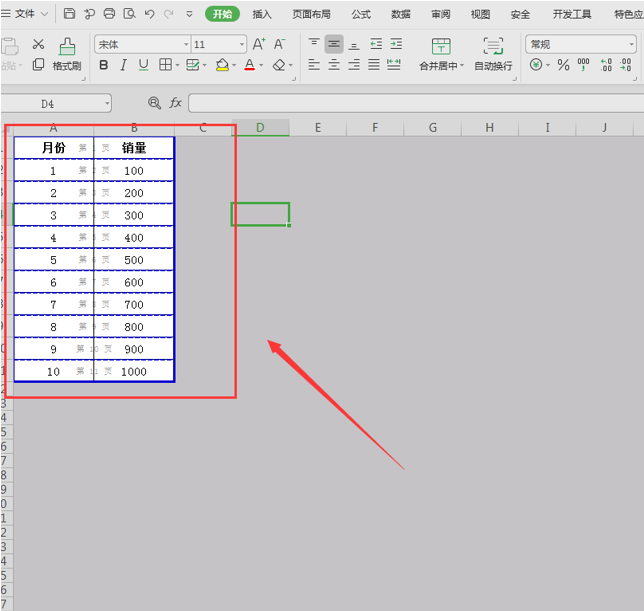Click the Undo arrow icon

(x=149, y=14)
